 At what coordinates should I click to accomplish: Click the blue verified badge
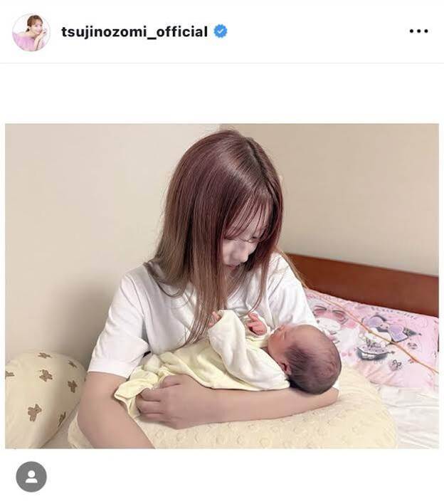(x=221, y=31)
